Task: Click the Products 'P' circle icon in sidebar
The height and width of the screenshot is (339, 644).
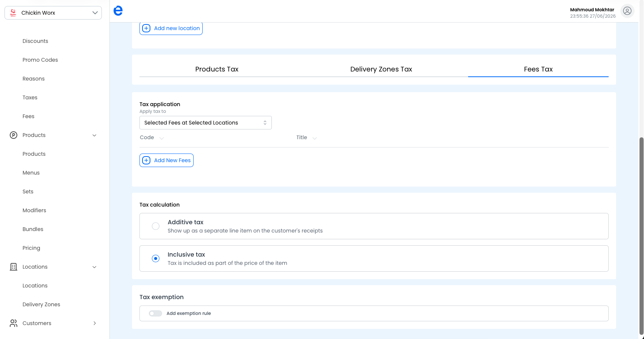Action: pyautogui.click(x=14, y=135)
